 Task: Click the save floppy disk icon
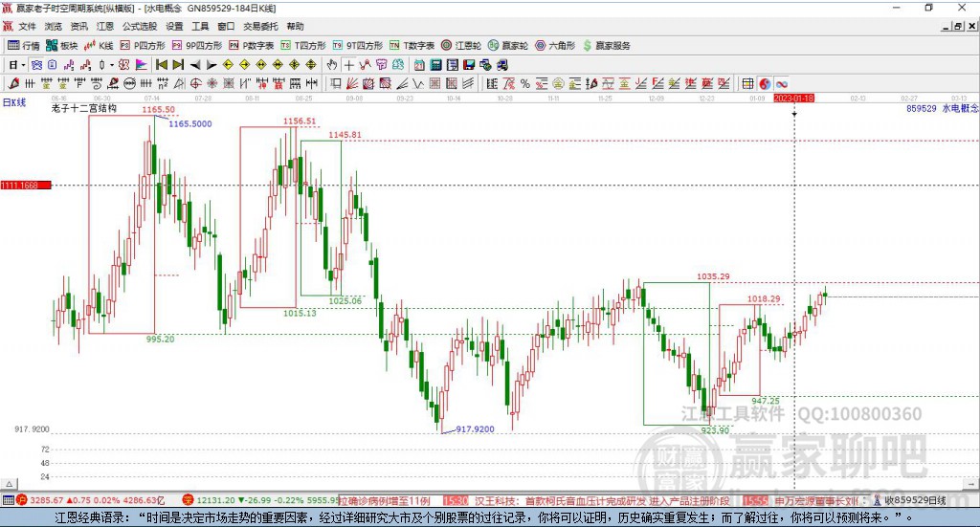[x=469, y=65]
